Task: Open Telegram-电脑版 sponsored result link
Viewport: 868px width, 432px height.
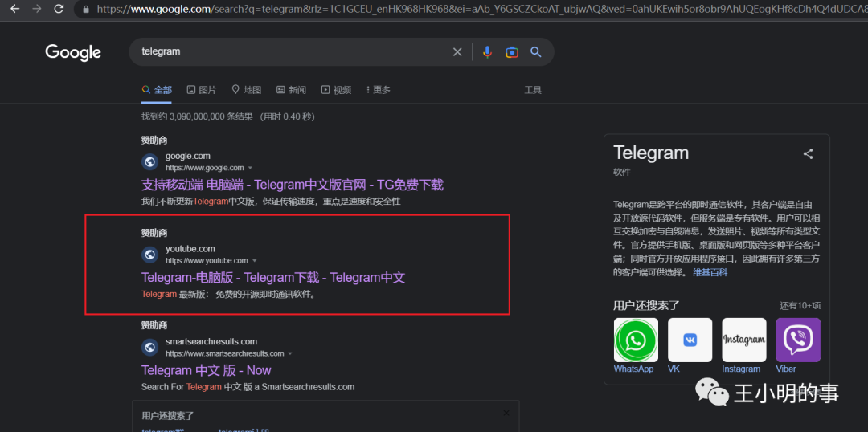Action: [x=273, y=278]
